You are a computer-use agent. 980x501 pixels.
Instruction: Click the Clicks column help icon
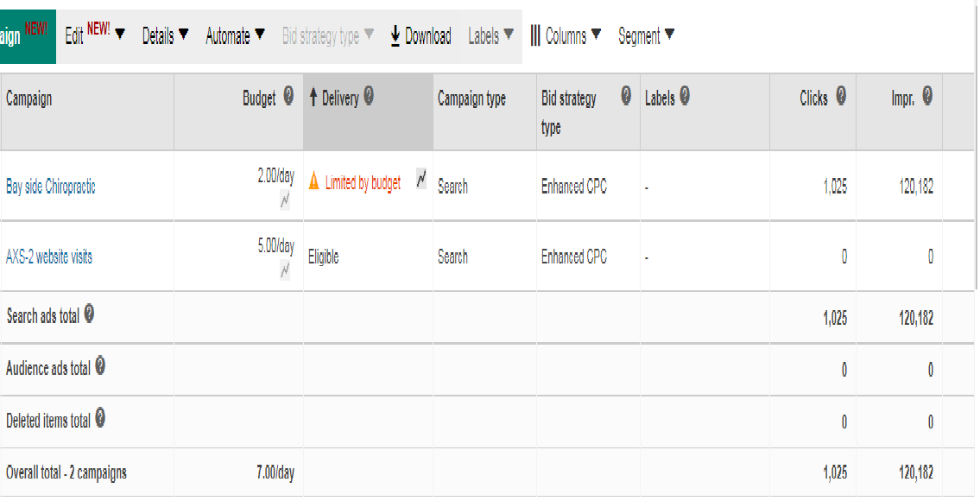pyautogui.click(x=840, y=97)
